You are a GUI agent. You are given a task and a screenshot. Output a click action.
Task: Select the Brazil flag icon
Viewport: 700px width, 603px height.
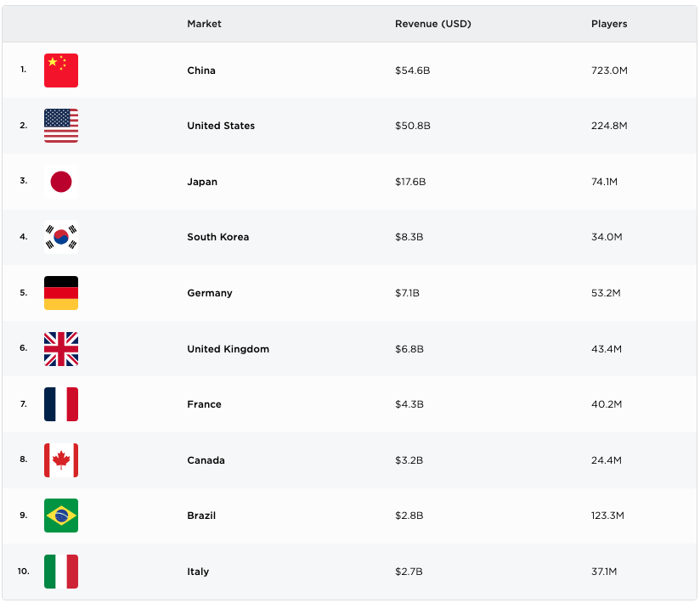click(61, 516)
